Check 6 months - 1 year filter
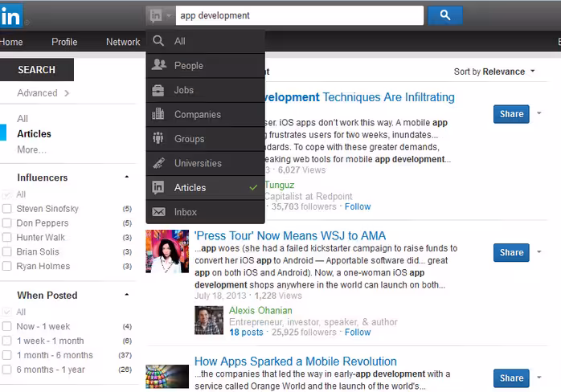561x392 pixels. pos(6,370)
